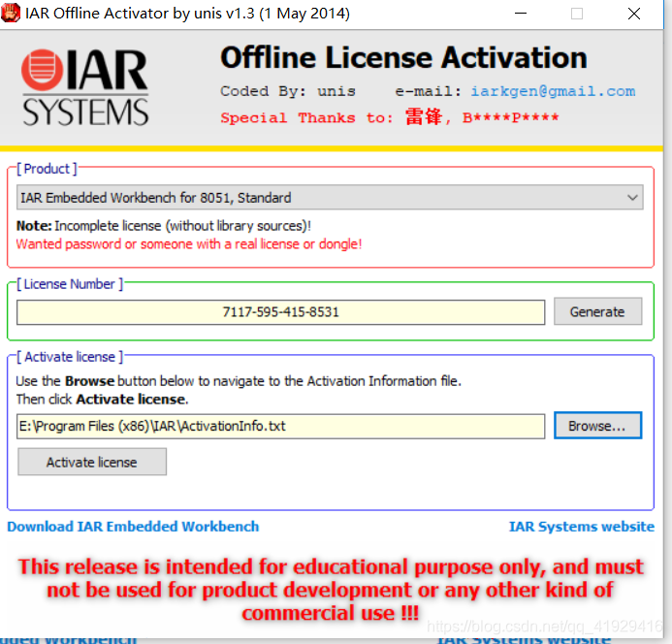The height and width of the screenshot is (644, 672).
Task: Click the '[ Activate license ]' group label
Action: point(70,357)
